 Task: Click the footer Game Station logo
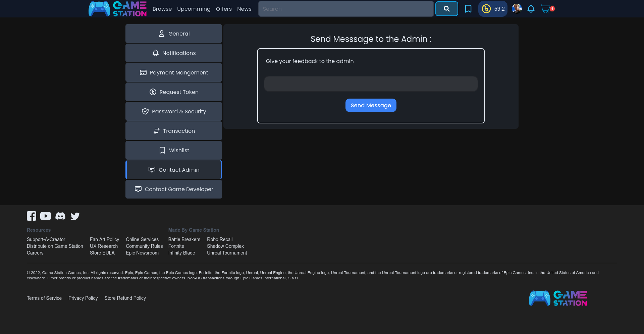click(x=558, y=298)
